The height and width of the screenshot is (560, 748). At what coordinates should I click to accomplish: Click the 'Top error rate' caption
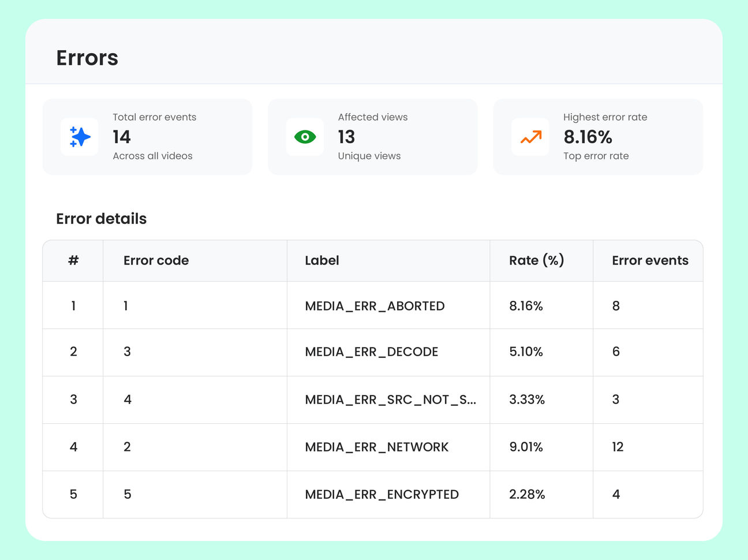pos(596,156)
